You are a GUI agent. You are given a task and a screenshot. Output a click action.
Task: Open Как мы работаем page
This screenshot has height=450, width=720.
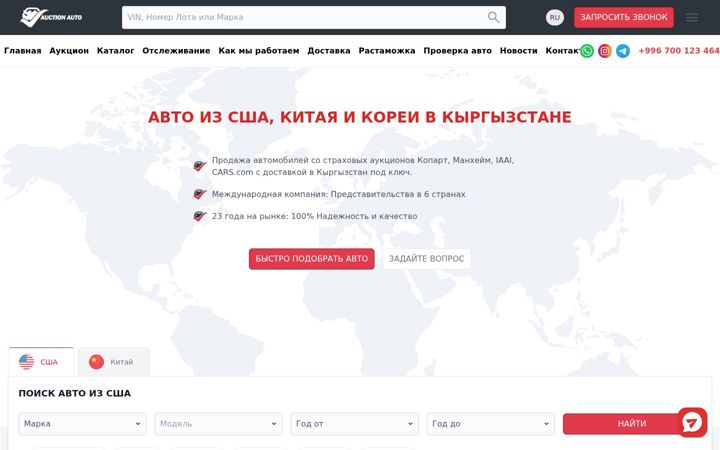coord(259,51)
